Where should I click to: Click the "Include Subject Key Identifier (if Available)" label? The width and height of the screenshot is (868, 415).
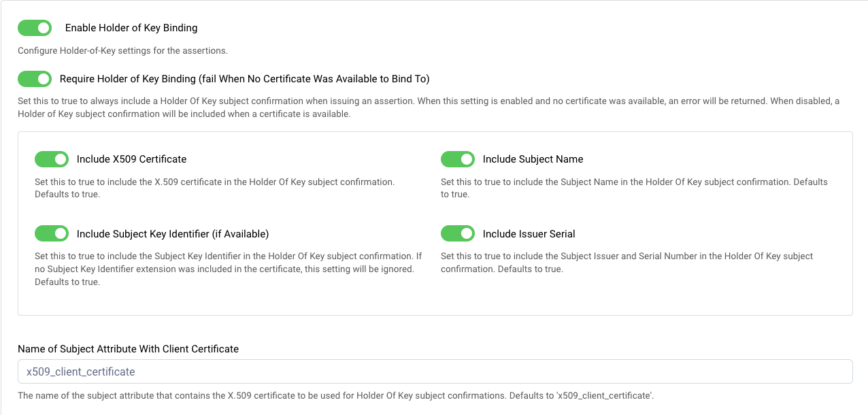(173, 234)
